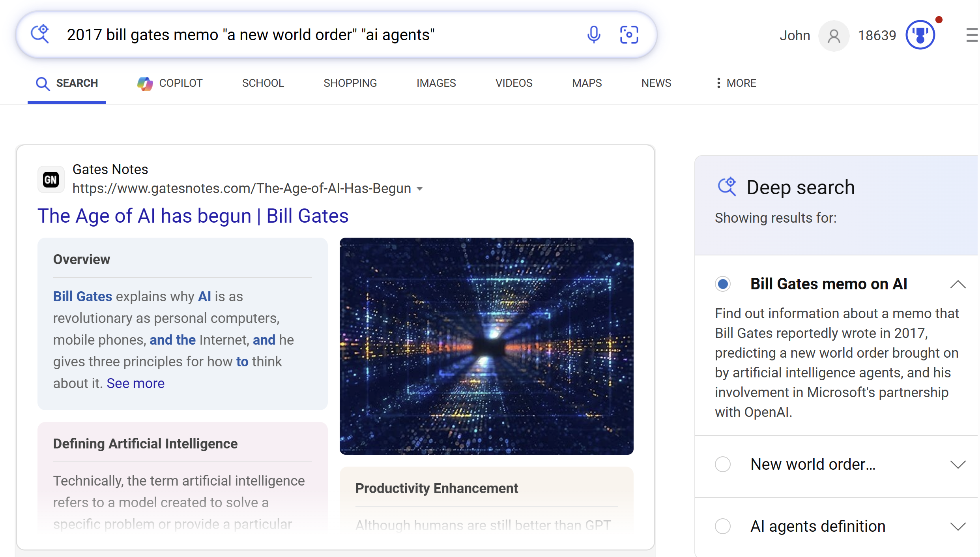Click the 18639 rewards points count
The image size is (980, 557).
[x=877, y=36]
